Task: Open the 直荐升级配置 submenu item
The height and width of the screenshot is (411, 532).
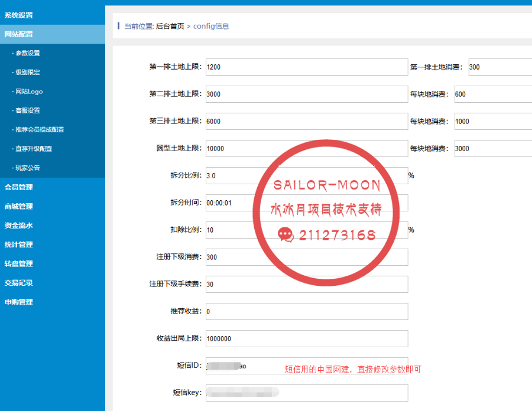Action: 34,148
